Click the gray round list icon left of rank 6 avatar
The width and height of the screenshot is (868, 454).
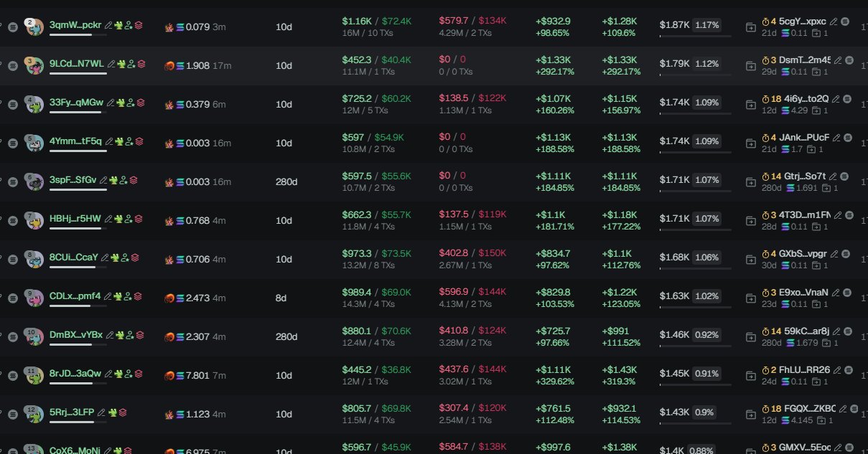(12, 181)
